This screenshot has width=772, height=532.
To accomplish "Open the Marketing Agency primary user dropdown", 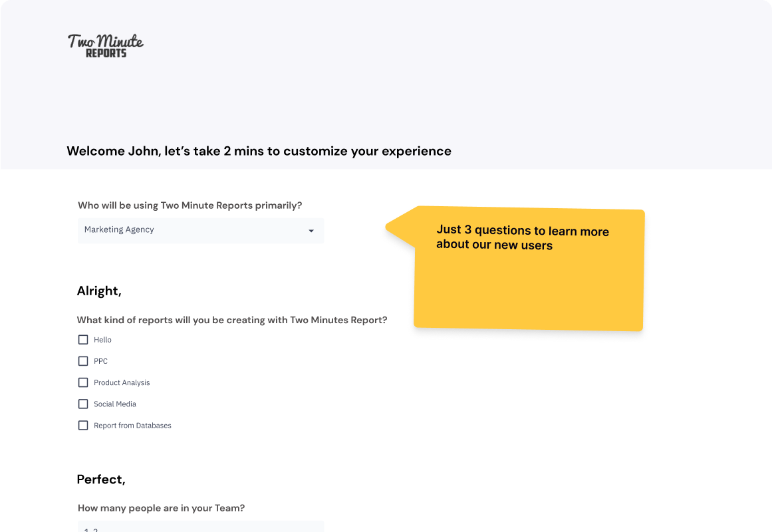I will 200,230.
